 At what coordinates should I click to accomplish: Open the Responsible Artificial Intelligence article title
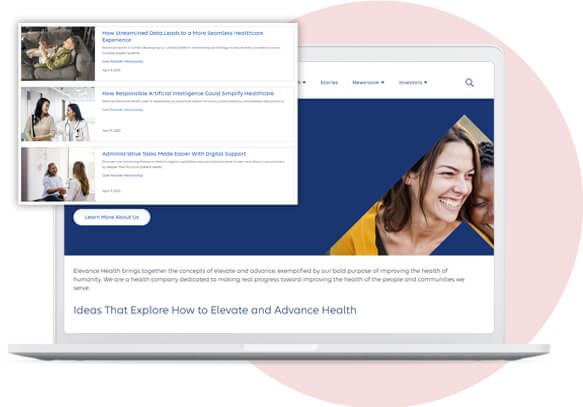(x=188, y=93)
